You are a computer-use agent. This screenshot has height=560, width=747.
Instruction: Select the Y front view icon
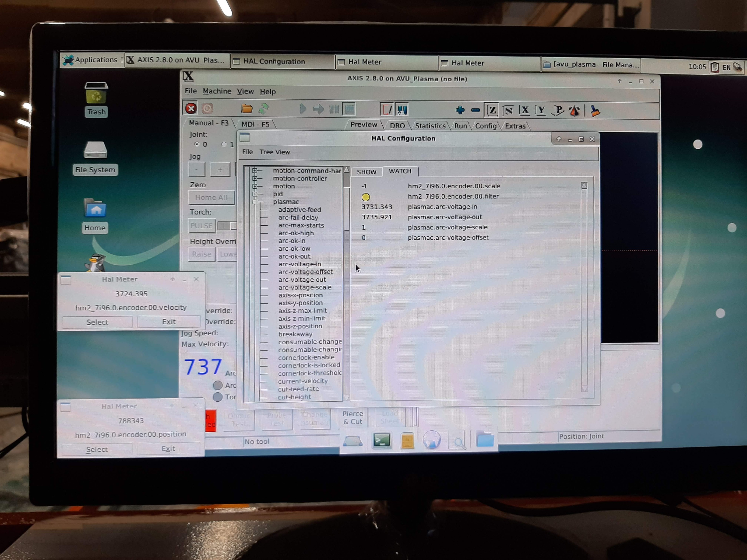[541, 110]
